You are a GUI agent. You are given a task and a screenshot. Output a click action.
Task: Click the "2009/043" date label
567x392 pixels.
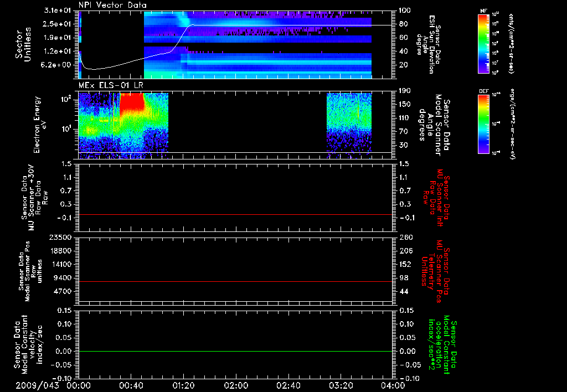37,385
